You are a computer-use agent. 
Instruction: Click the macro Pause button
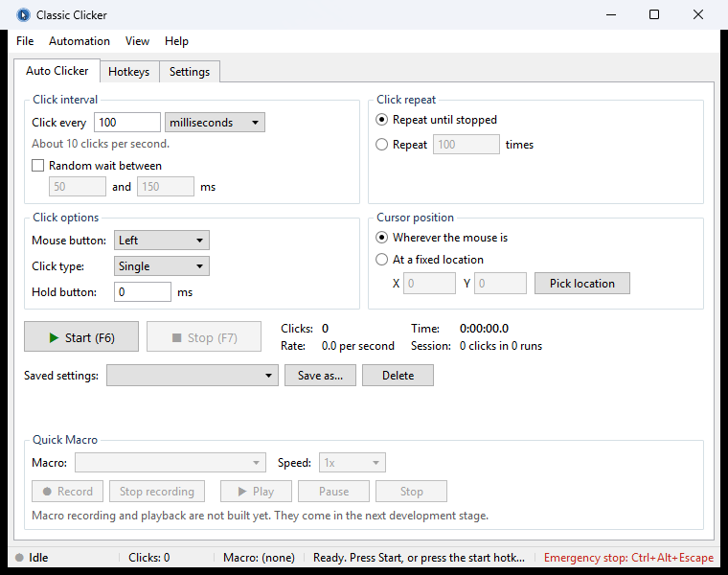pos(333,492)
